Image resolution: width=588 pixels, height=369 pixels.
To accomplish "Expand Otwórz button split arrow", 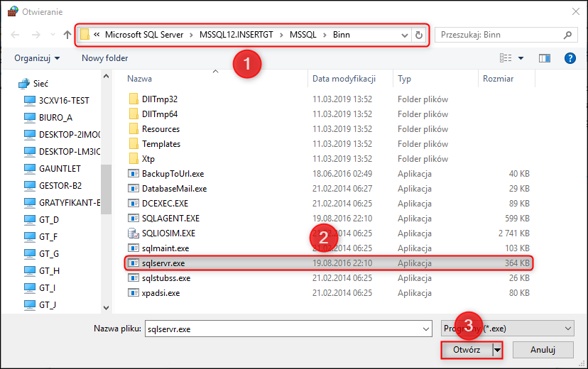I will pyautogui.click(x=497, y=350).
